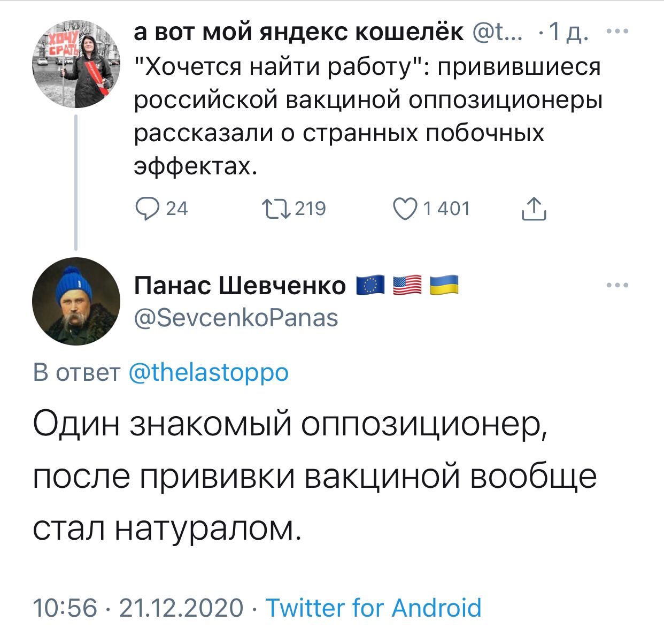Click the "1 д." timestamp on the top tweet

pyautogui.click(x=569, y=33)
